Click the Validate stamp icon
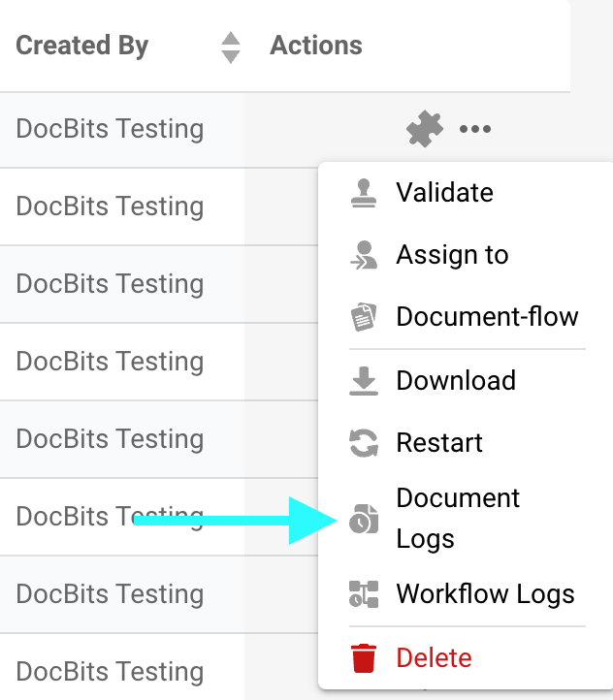Viewport: 613px width, 700px height. point(364,193)
